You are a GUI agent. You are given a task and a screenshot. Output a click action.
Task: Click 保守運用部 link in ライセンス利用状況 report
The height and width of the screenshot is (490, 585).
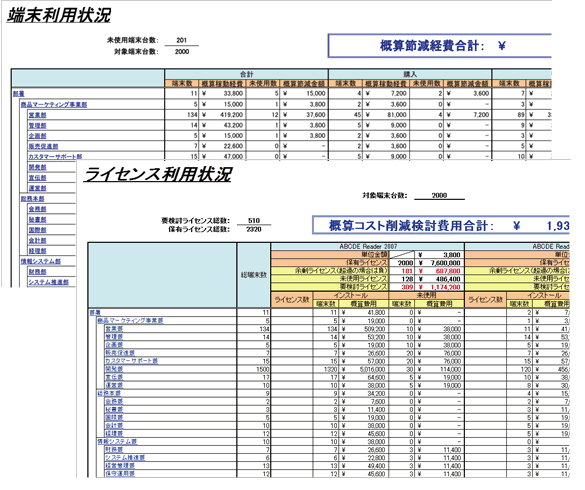click(x=120, y=474)
